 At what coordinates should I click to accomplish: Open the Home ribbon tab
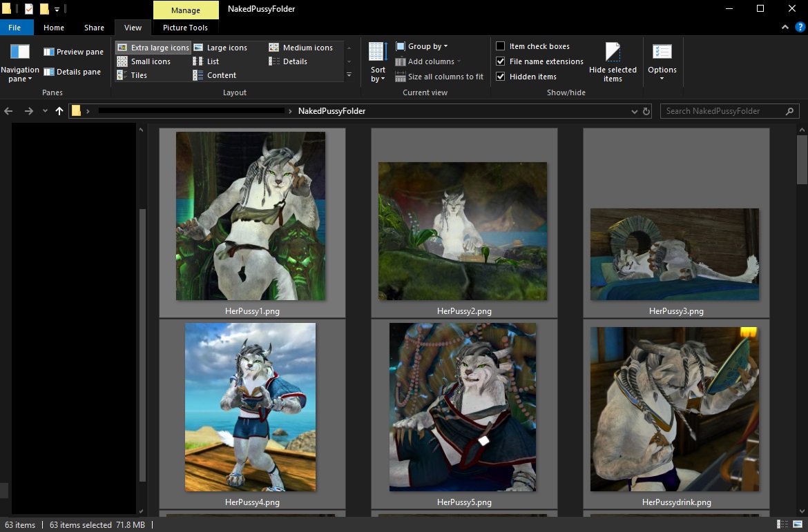53,28
